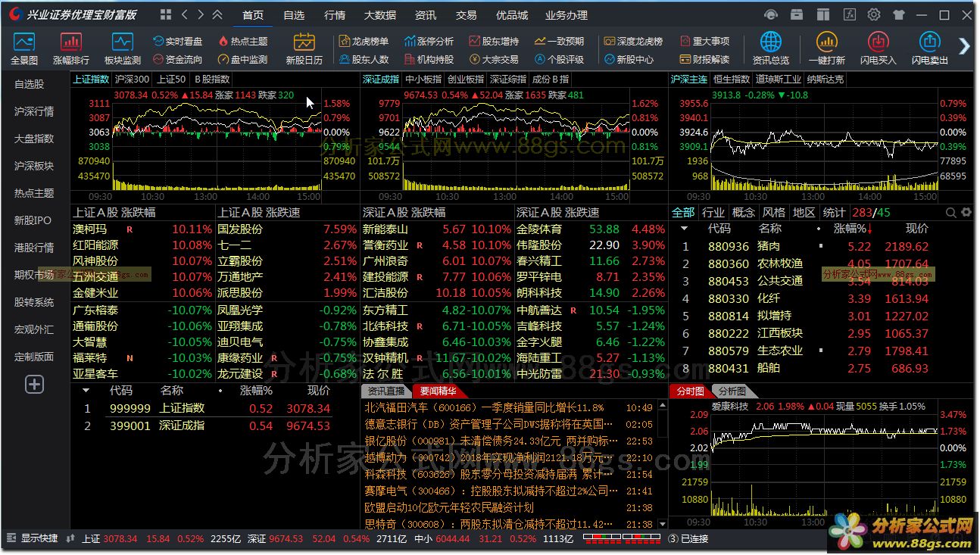Open the index table dropdown triangle
980x555 pixels.
(x=86, y=391)
